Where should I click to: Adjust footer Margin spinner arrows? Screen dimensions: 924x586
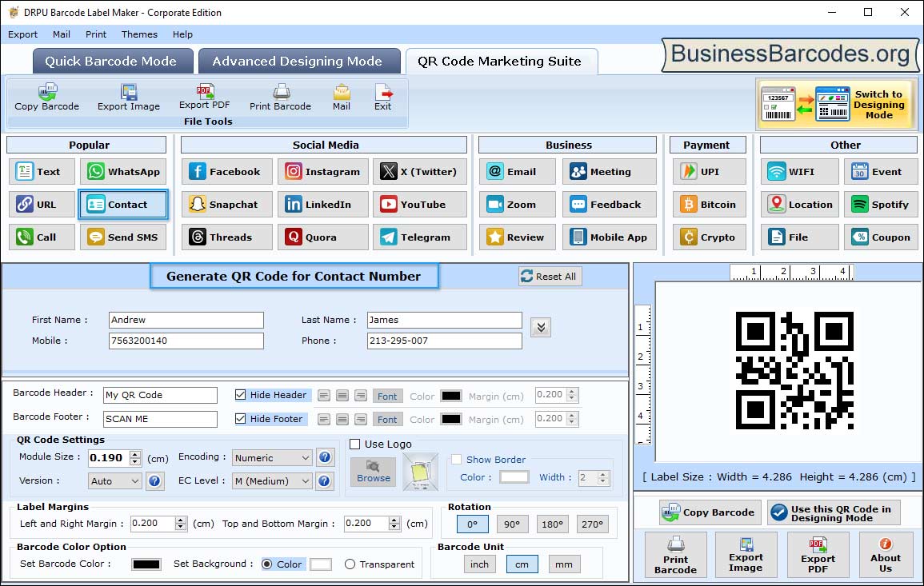pos(572,419)
